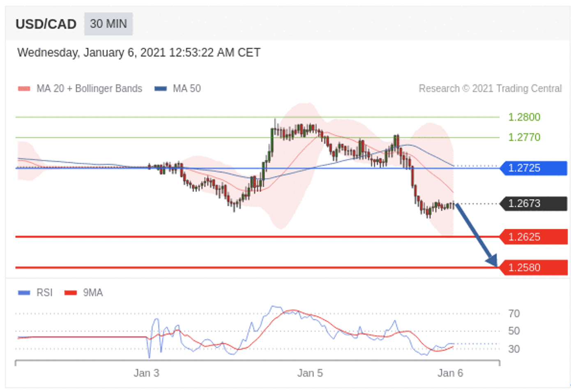This screenshot has height=392, width=571.
Task: Click the RSI 70 level label
Action: click(514, 314)
